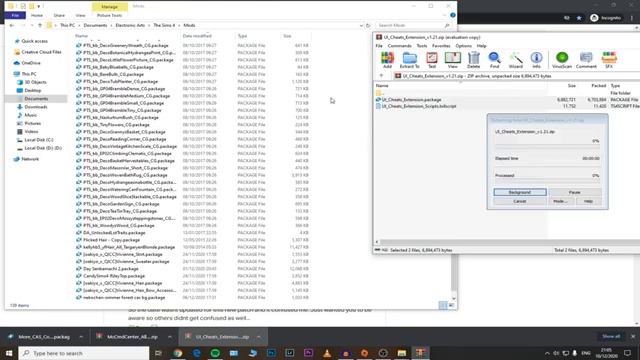Image resolution: width=640 pixels, height=360 pixels.
Task: Open Explorer help question mark icon
Action: pyautogui.click(x=453, y=15)
